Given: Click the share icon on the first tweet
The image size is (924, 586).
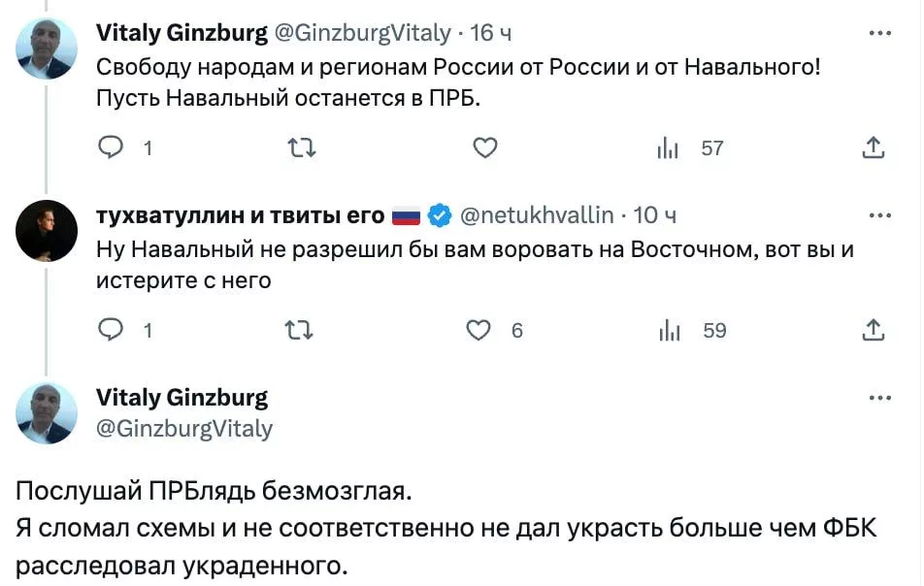Looking at the screenshot, I should pyautogui.click(x=873, y=147).
